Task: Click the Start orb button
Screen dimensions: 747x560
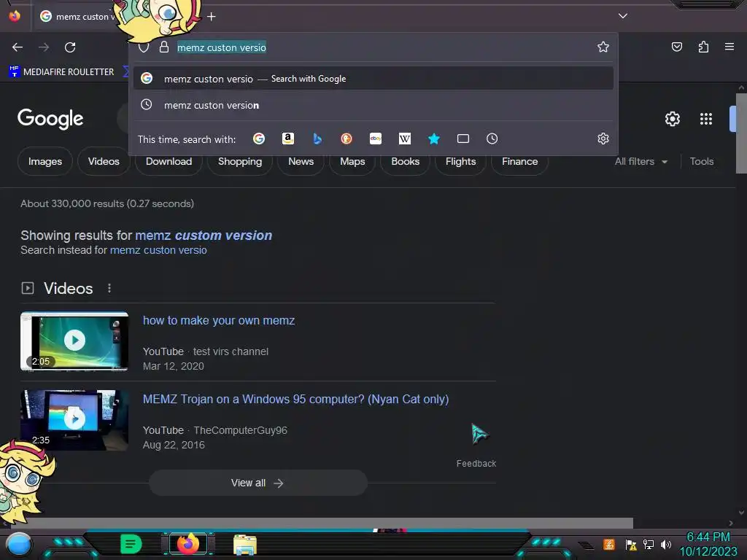Action: 19,544
